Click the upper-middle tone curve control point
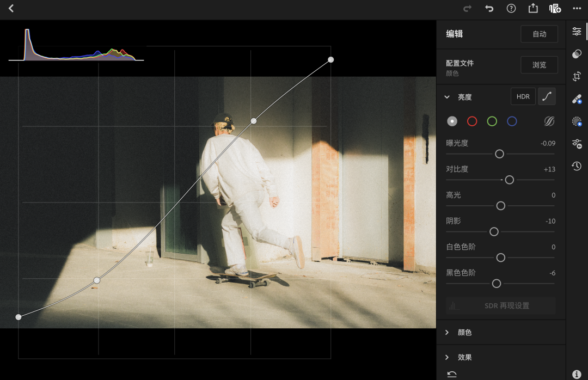The image size is (588, 380). tap(254, 121)
